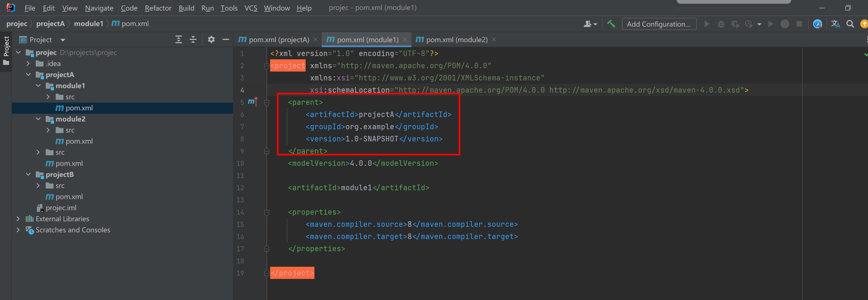The height and width of the screenshot is (300, 868).
Task: Open the Tools menu
Action: point(229,8)
